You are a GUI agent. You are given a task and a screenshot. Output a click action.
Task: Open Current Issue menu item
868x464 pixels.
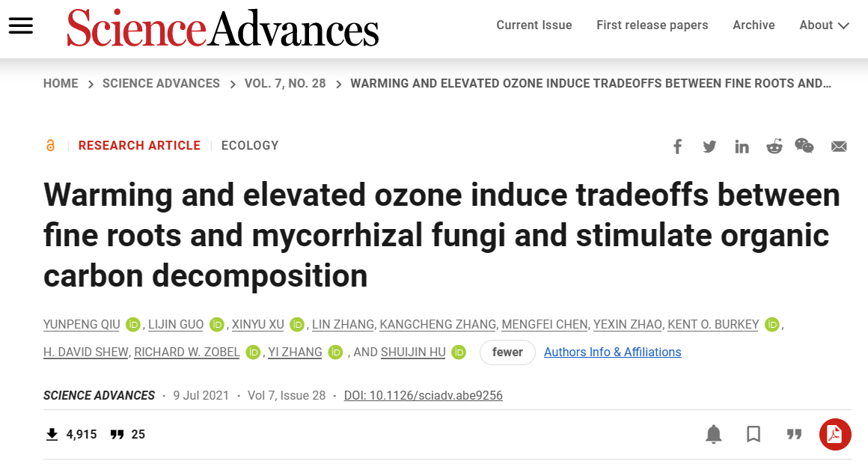(534, 25)
